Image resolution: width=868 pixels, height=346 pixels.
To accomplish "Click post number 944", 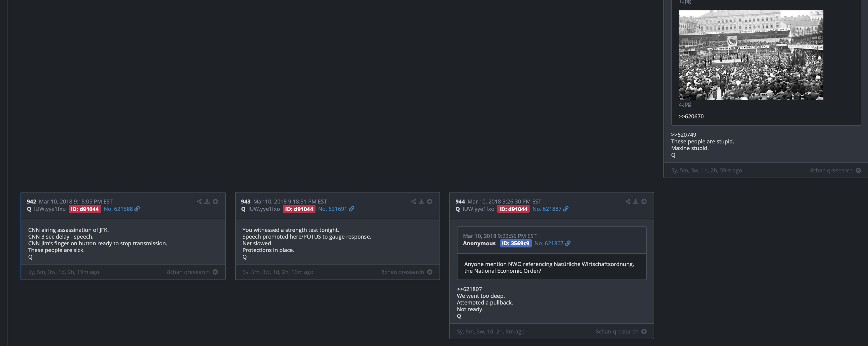I will coord(460,201).
